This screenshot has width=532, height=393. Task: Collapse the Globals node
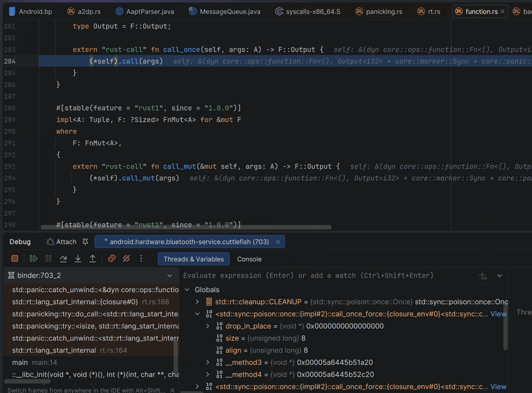pos(187,289)
